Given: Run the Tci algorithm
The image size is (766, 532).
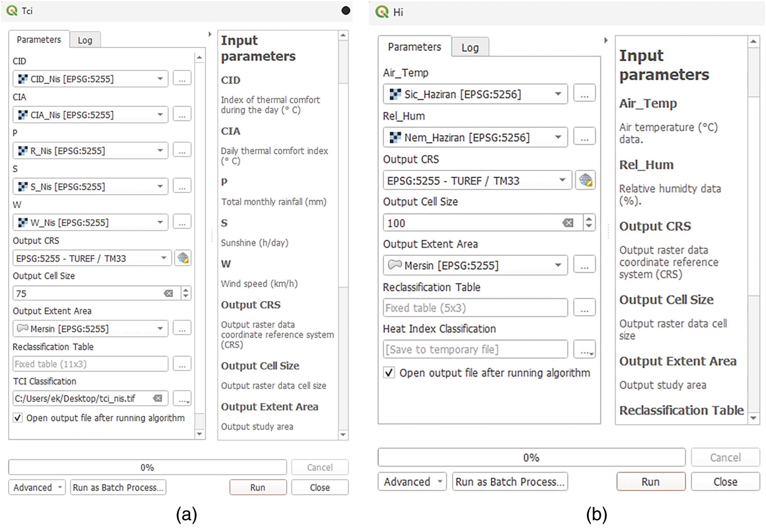Looking at the screenshot, I should point(258,487).
